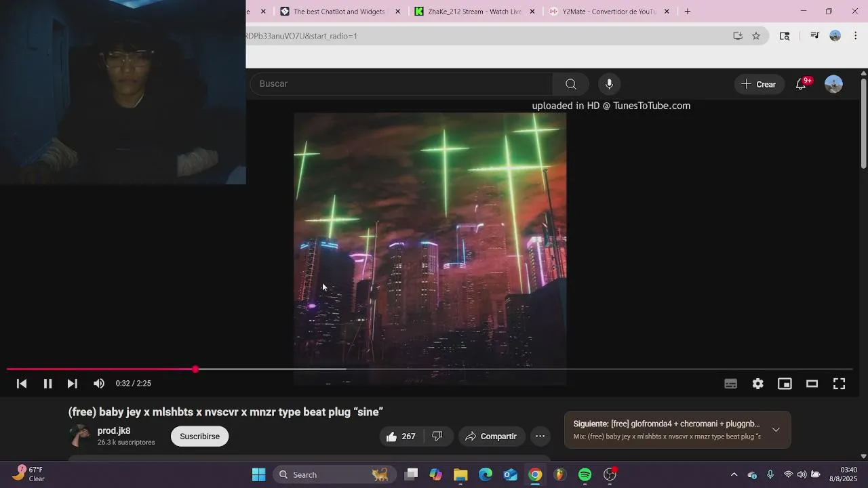Viewport: 868px width, 488px height.
Task: Close the ZhaKe_212 Stream tab
Action: 532,12
